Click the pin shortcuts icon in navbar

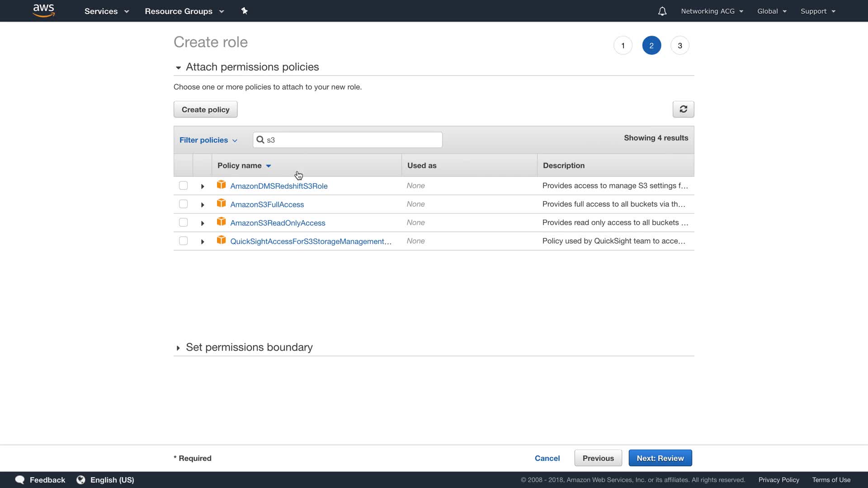(x=245, y=11)
